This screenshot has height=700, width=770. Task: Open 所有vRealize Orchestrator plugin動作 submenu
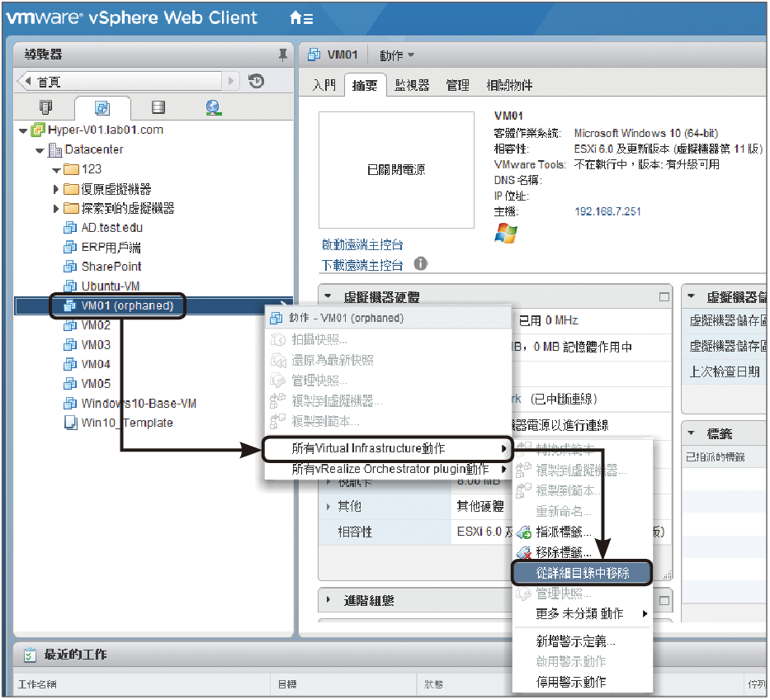click(x=387, y=469)
